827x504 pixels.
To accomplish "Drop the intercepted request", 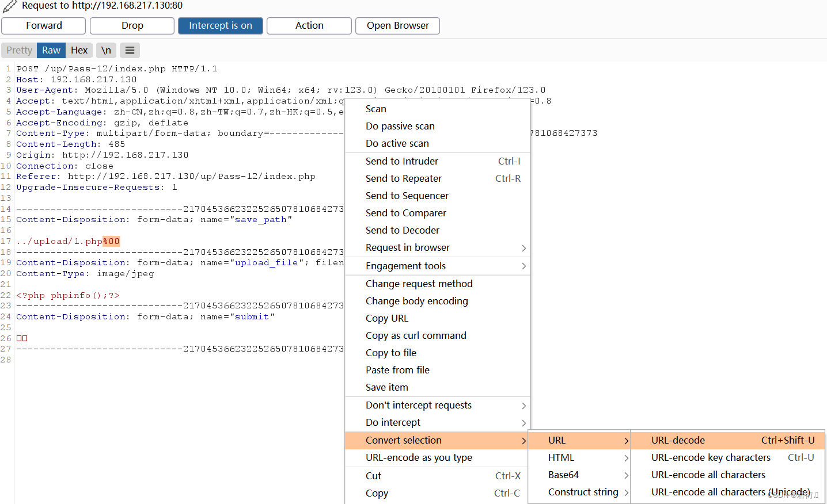I will click(x=132, y=26).
